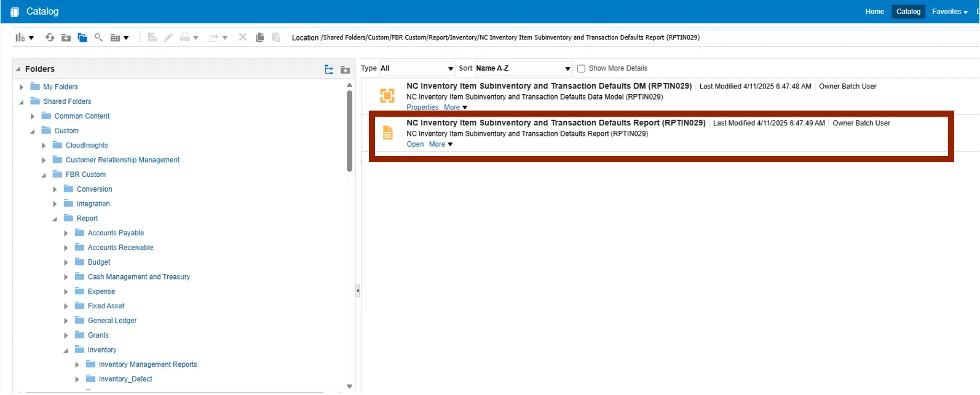Open NC Inventory Item Subinventory Defaults Report title
This screenshot has width=980, height=395.
(556, 123)
